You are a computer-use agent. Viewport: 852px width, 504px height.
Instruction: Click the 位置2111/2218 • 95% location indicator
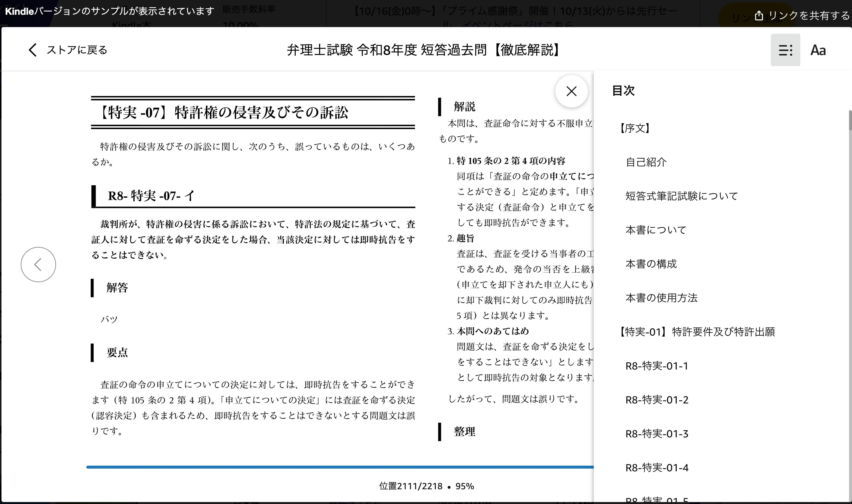[426, 486]
